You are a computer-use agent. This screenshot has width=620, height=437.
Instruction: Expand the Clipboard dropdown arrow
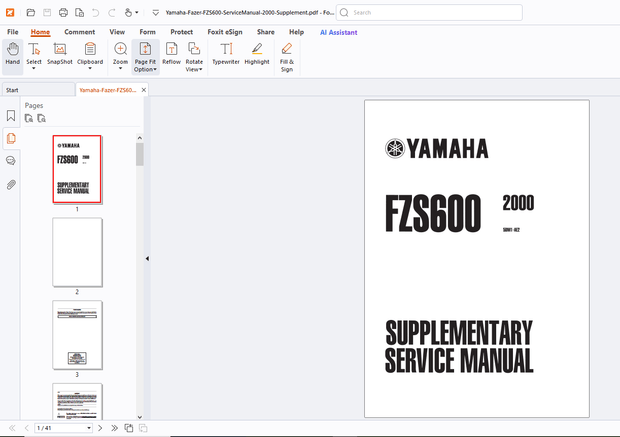(90, 68)
